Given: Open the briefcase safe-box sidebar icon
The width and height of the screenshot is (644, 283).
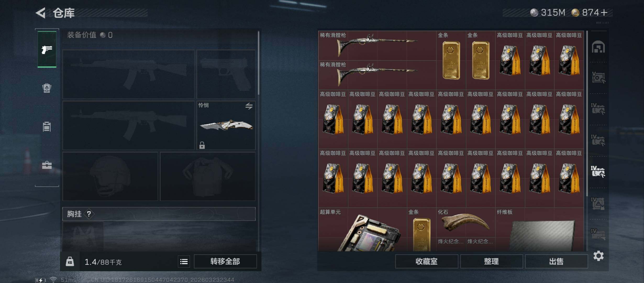Looking at the screenshot, I should pos(47,165).
